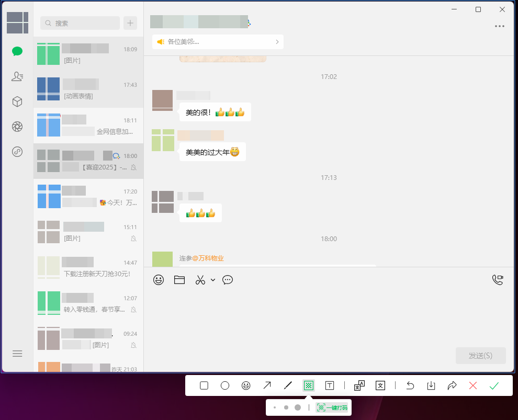Select the largest brush size dot
Screen dimensions: 518x420
[x=298, y=407]
